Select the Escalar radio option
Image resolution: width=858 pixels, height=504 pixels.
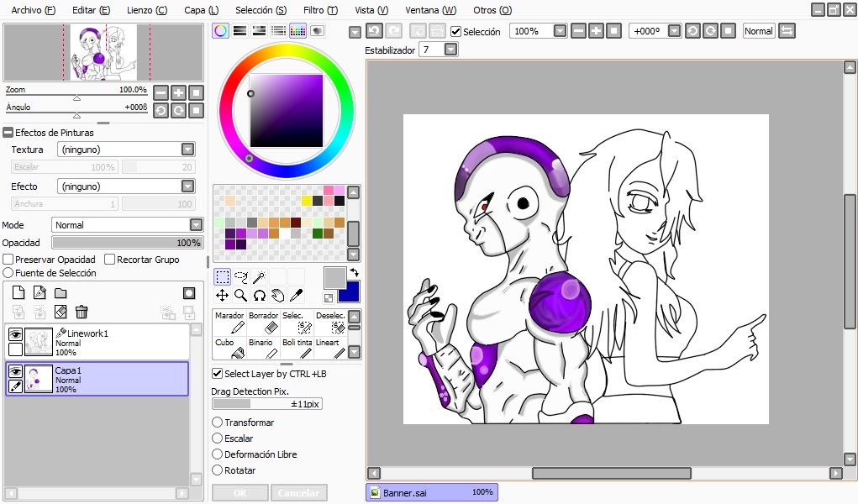pyautogui.click(x=218, y=438)
